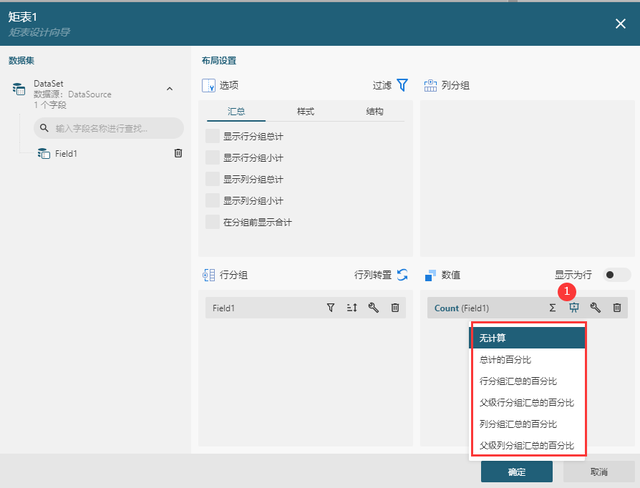Check the 显示列分组小计 option

[212, 200]
